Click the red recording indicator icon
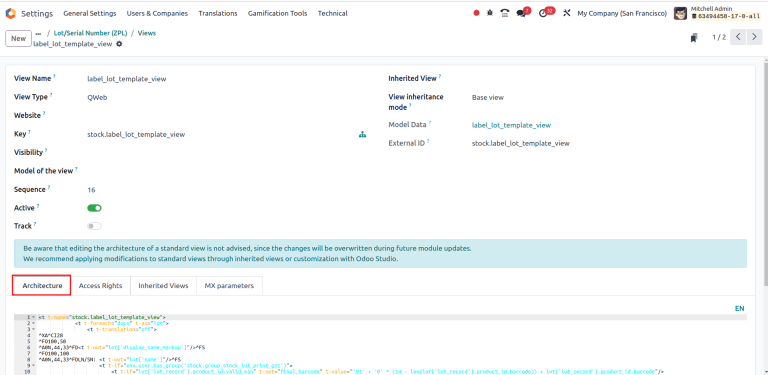The image size is (768, 375). click(477, 13)
